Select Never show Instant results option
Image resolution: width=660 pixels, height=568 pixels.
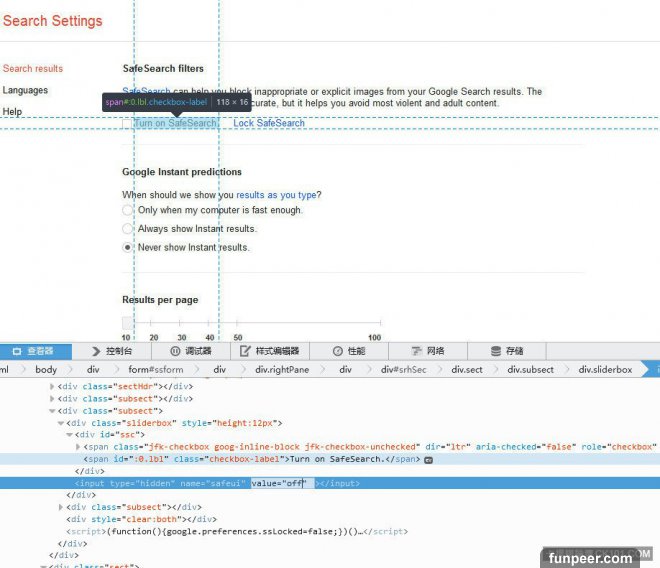128,247
